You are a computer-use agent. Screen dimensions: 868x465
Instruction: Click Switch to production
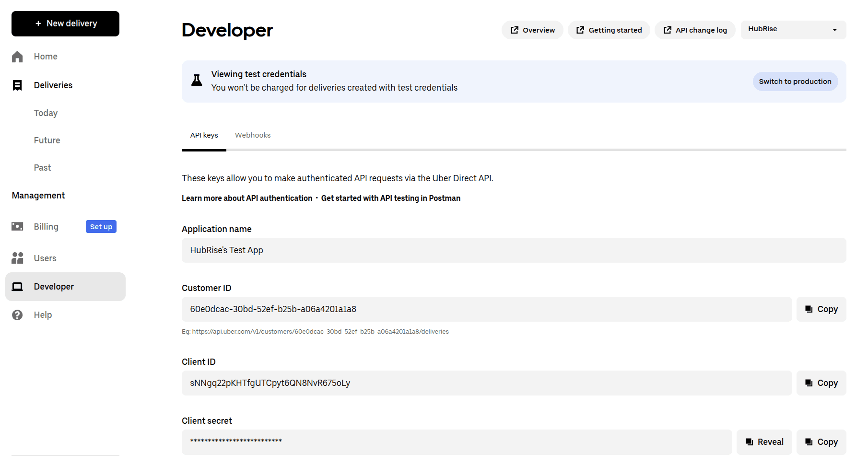pyautogui.click(x=795, y=81)
